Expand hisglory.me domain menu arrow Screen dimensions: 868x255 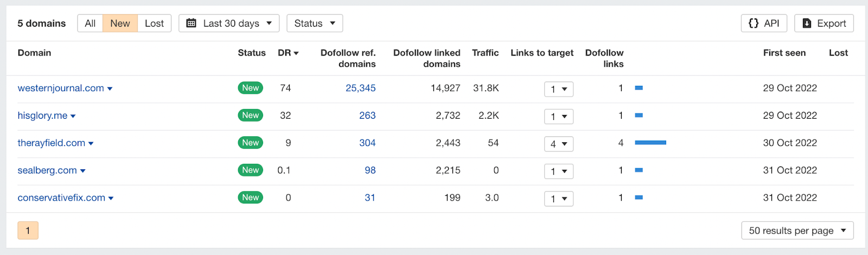click(73, 116)
